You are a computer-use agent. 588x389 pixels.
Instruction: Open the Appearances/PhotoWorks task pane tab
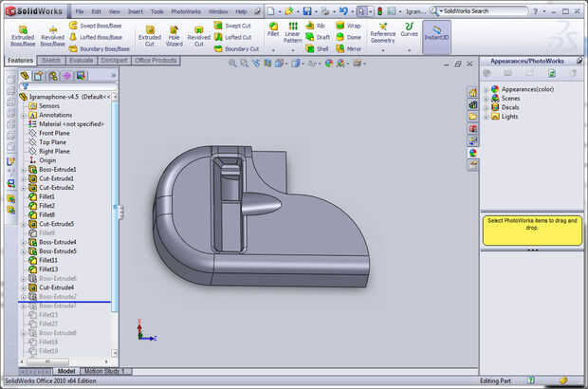click(x=472, y=153)
